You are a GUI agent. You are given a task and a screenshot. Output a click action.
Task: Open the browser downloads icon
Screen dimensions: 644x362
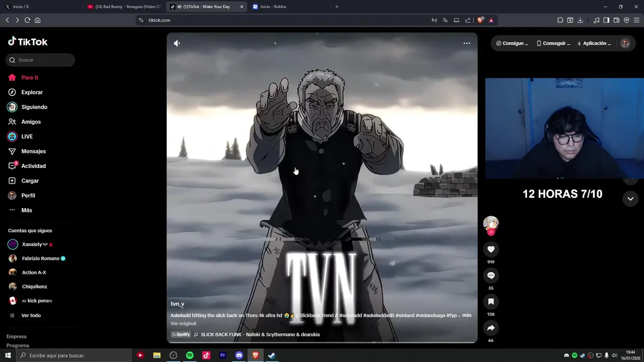580,20
